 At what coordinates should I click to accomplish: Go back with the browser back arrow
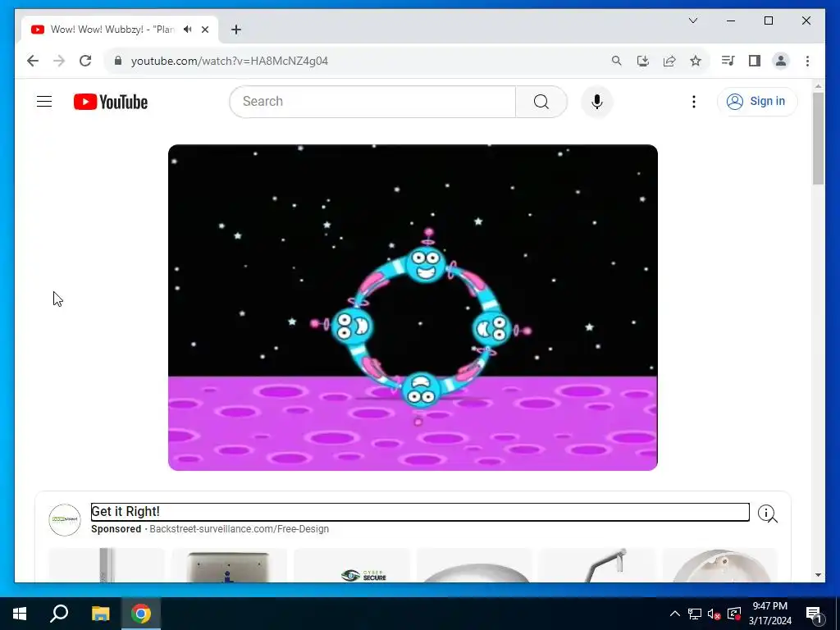(x=33, y=61)
